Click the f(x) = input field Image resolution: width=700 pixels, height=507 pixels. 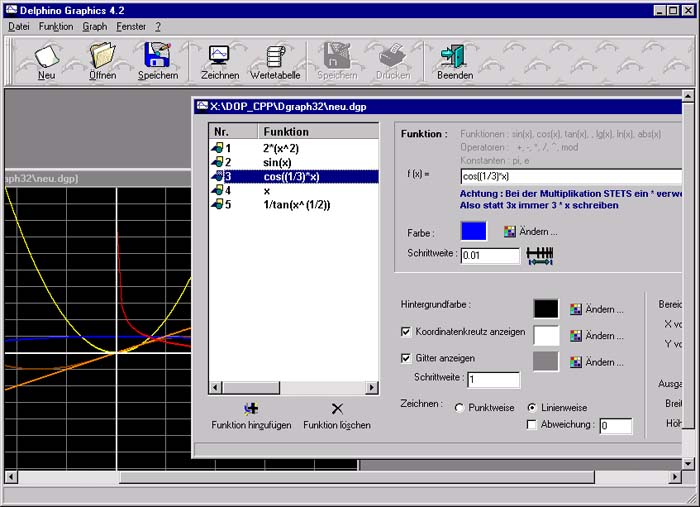coord(571,176)
